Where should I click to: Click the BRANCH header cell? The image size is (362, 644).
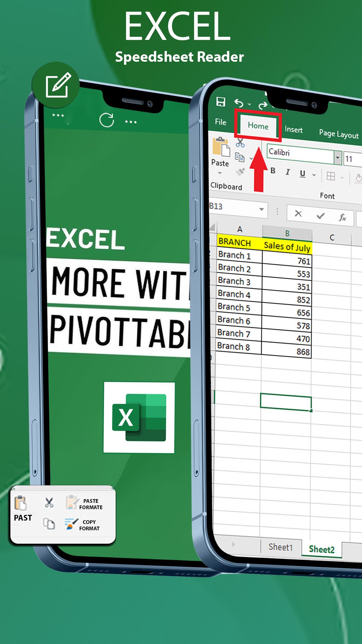tap(240, 242)
